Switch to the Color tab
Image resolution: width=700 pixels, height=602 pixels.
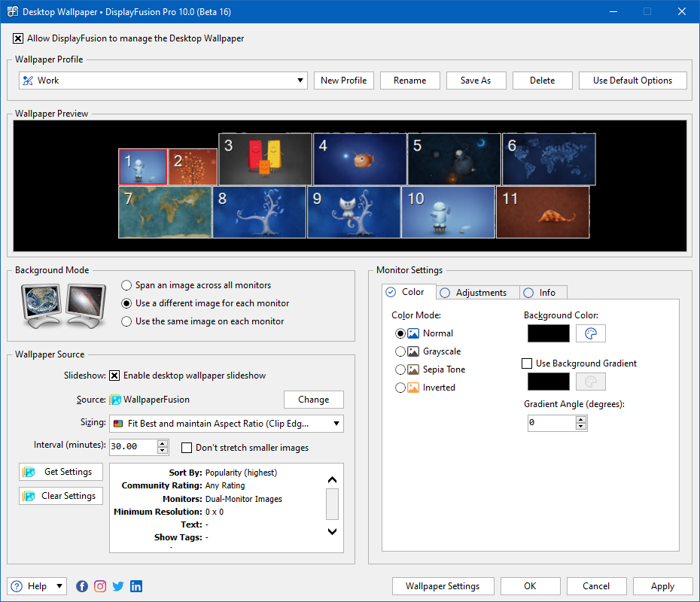click(x=409, y=292)
